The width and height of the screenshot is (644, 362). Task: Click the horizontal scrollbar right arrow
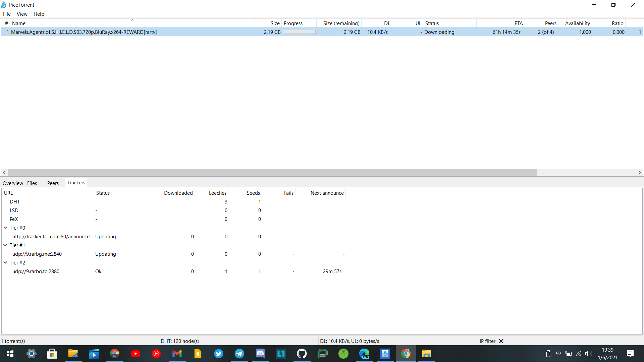[x=639, y=172]
